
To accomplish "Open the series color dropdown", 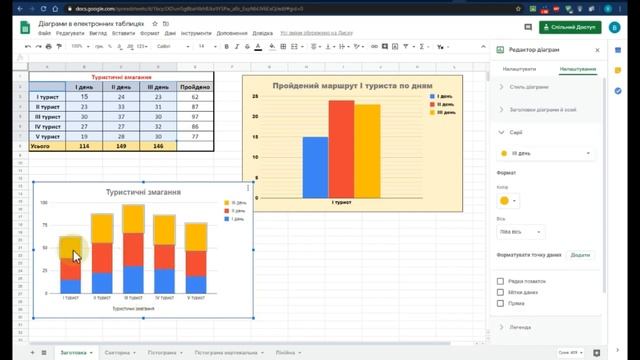I will tap(508, 201).
